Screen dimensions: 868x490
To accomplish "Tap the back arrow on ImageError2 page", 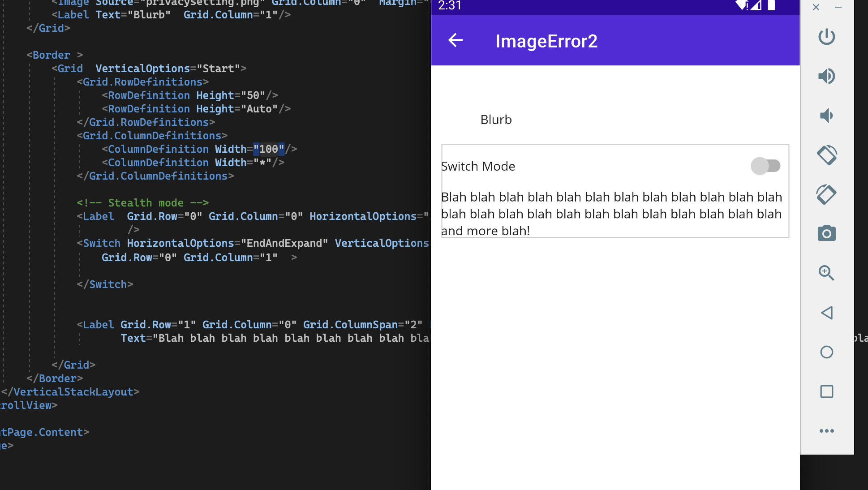I will (x=455, y=40).
